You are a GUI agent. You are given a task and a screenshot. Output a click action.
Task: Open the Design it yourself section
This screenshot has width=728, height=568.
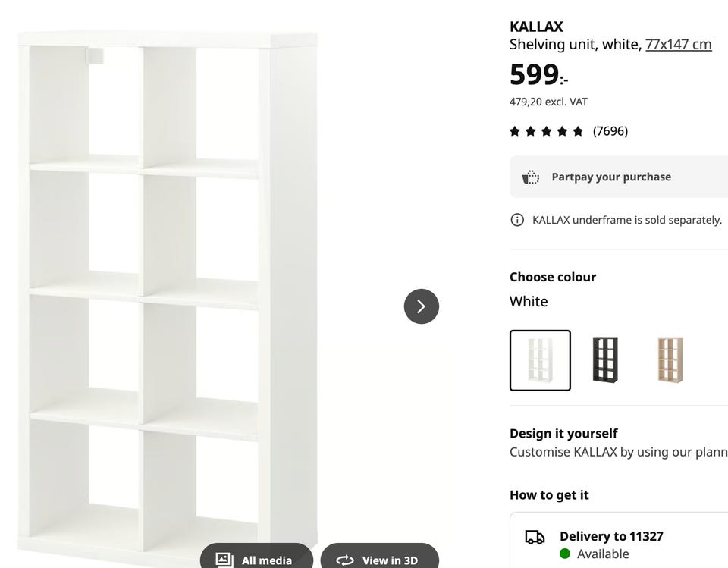pyautogui.click(x=563, y=433)
